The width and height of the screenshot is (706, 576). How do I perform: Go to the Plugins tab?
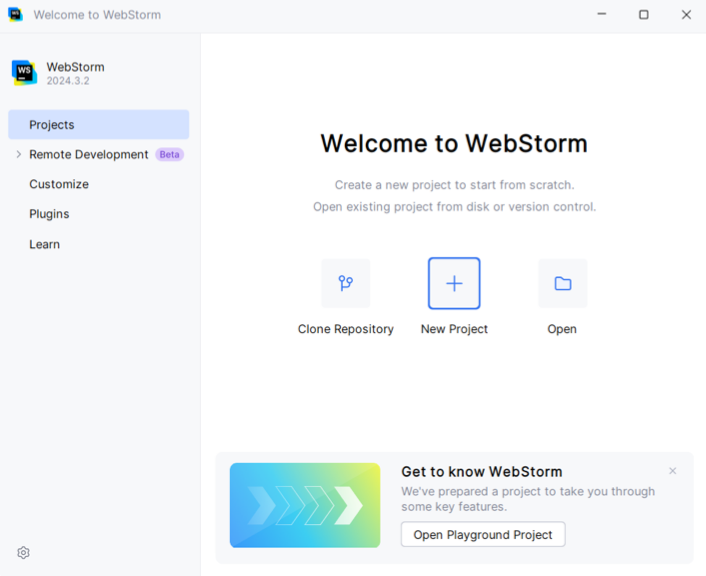[50, 214]
